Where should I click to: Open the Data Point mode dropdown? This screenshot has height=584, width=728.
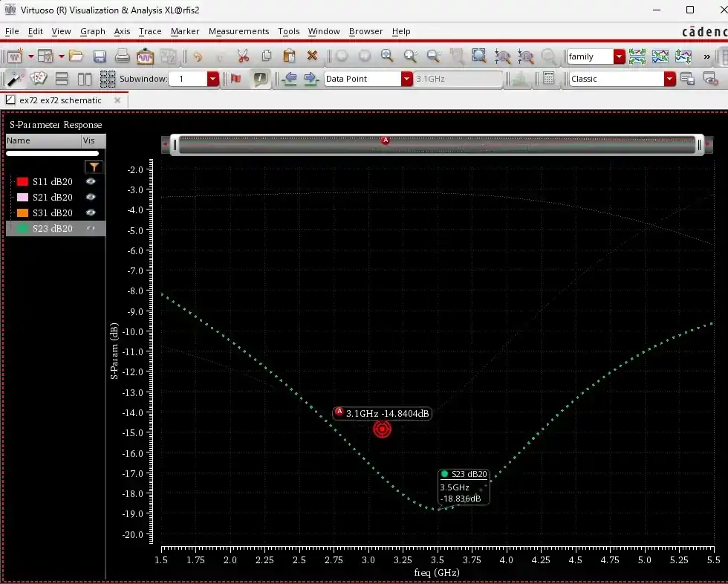click(x=407, y=79)
